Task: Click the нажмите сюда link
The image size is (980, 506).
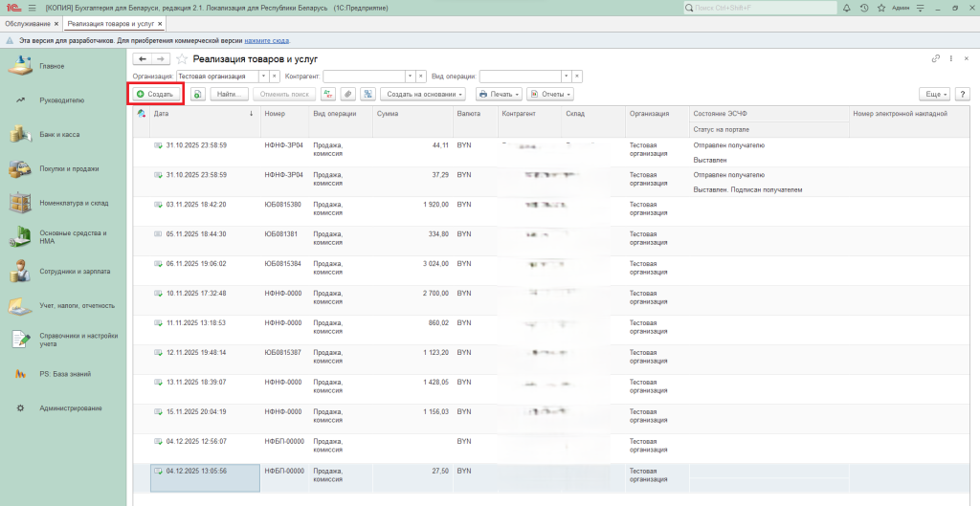Action: coord(267,41)
